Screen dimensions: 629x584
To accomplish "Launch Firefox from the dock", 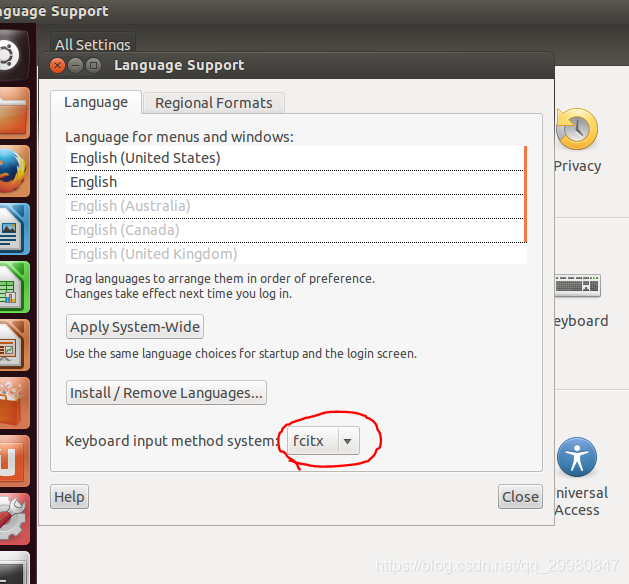I will (x=14, y=171).
